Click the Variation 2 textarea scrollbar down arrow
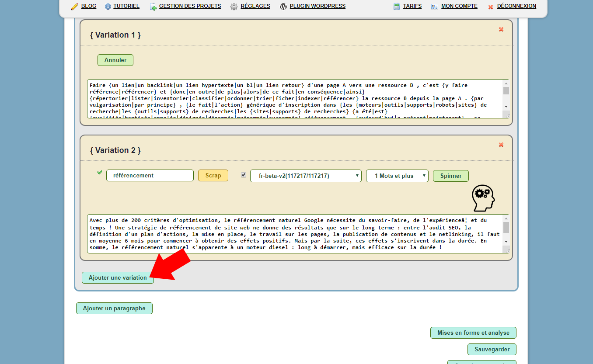This screenshot has height=364, width=593. tap(506, 241)
